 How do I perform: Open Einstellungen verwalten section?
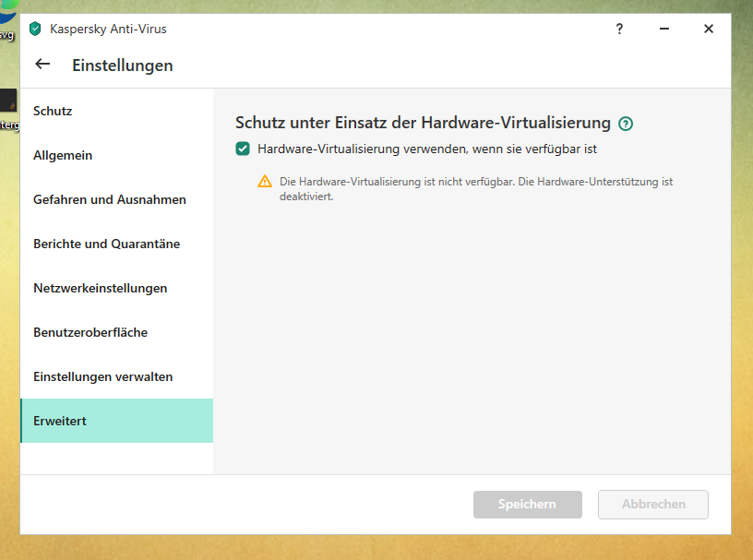pyautogui.click(x=116, y=376)
